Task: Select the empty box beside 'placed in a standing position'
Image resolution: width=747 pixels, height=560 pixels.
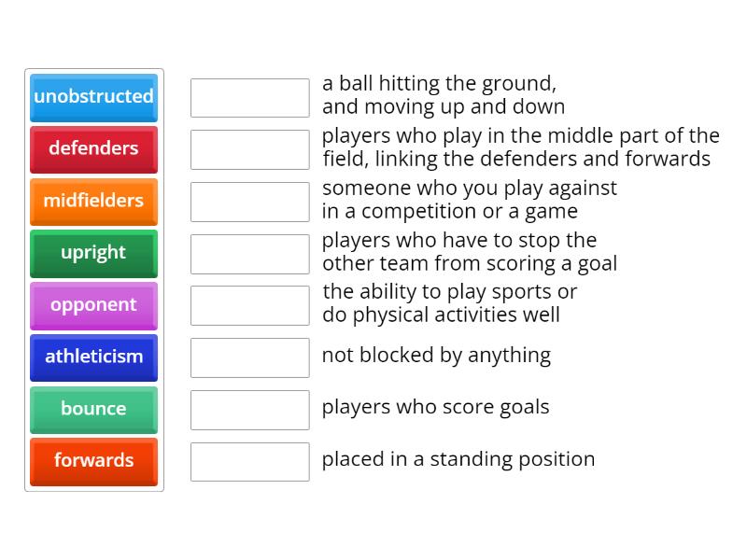Action: coord(249,461)
